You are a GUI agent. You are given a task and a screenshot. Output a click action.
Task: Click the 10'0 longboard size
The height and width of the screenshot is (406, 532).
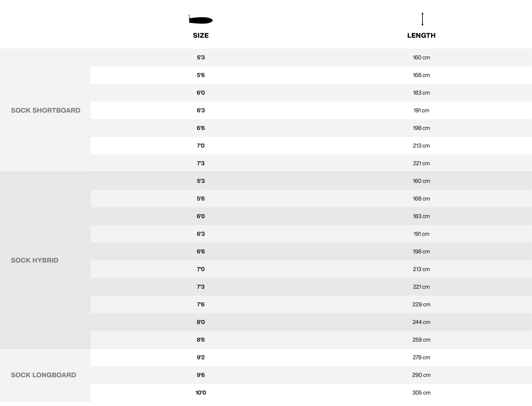pyautogui.click(x=201, y=393)
